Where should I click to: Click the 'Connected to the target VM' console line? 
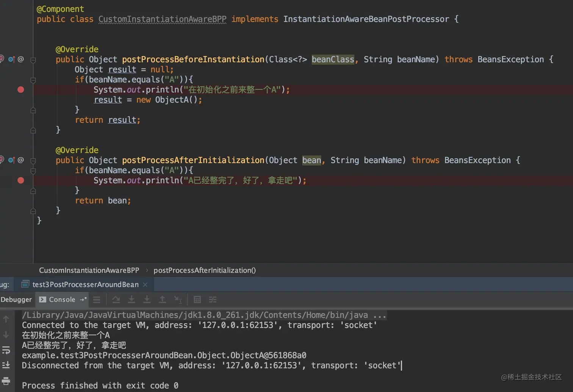[199, 325]
